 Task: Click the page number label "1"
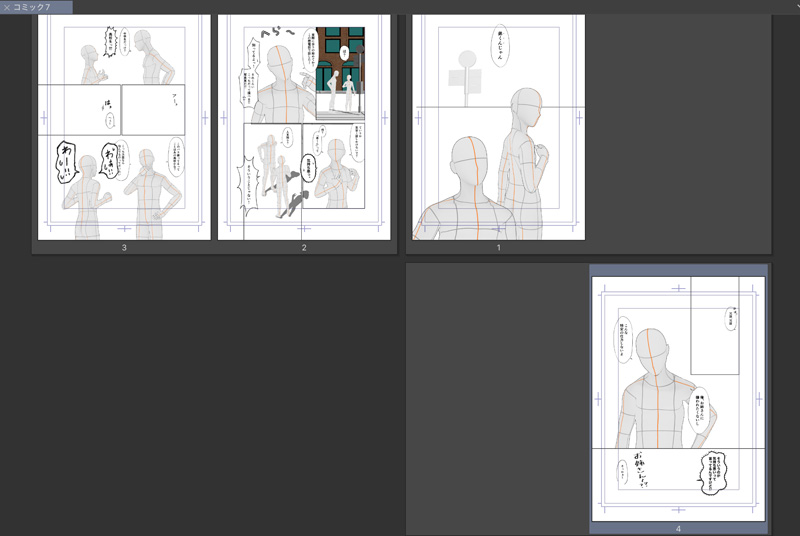(x=498, y=247)
